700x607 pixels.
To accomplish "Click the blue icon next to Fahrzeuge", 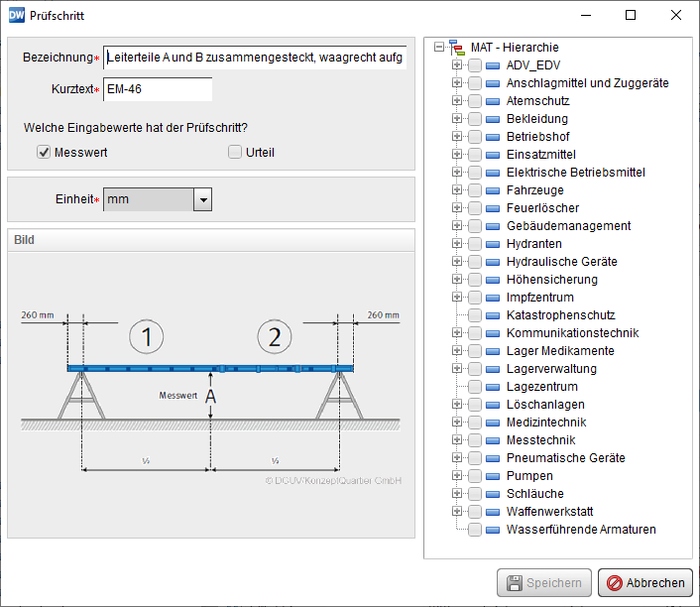I will pyautogui.click(x=494, y=190).
